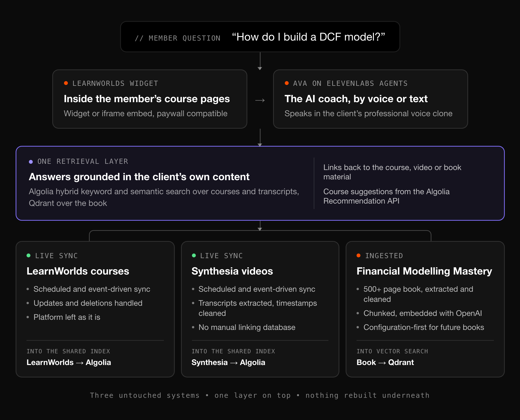The height and width of the screenshot is (420, 520).
Task: Click "Book → Qdrant" text
Action: 385,362
